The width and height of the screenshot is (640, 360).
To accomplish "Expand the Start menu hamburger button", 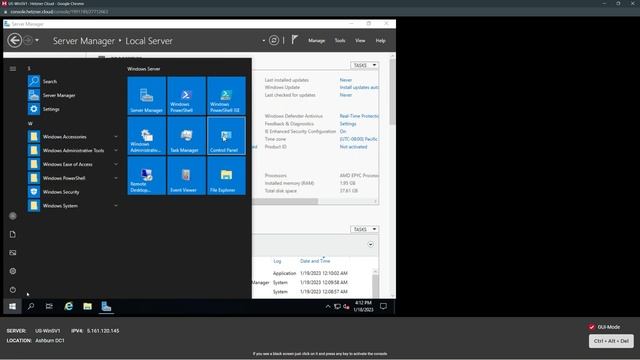I will pos(13,69).
